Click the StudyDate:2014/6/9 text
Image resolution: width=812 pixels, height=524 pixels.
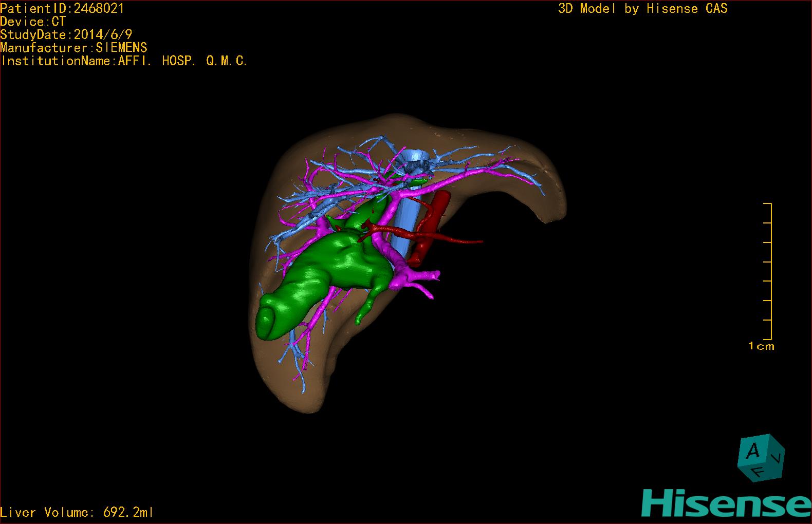coord(66,34)
